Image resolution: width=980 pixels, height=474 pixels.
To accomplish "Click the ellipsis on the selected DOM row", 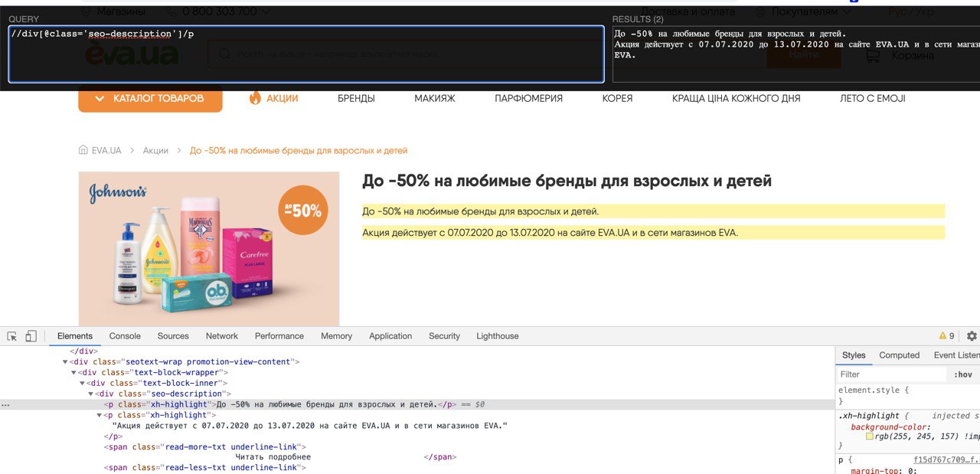I will (6, 404).
